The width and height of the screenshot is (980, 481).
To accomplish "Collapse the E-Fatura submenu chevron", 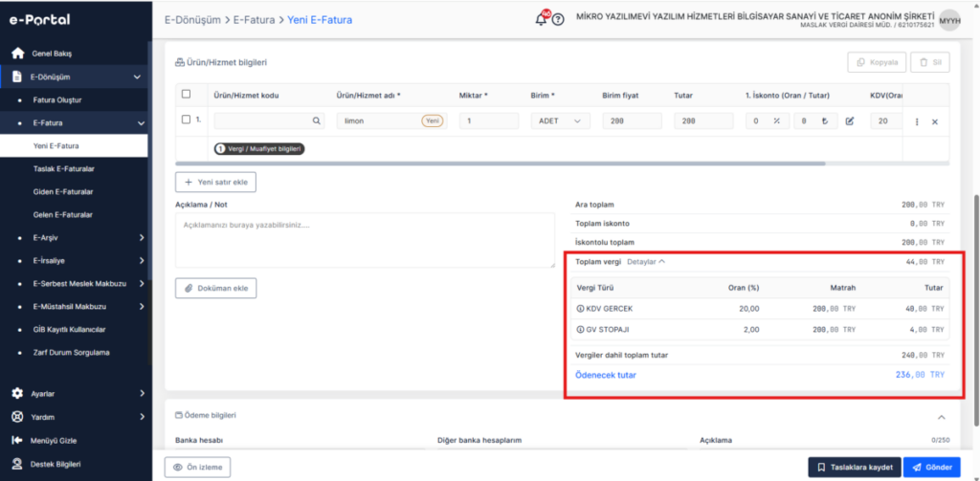I will coord(142,123).
